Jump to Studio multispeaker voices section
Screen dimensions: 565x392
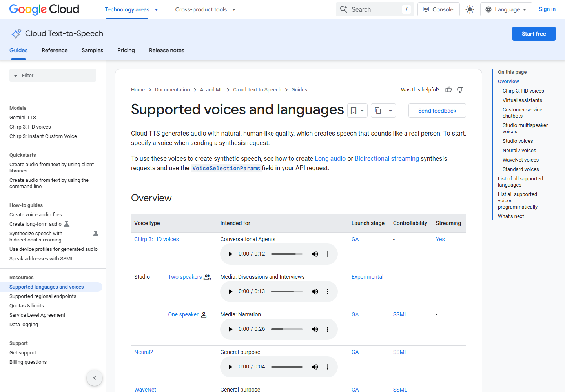(x=525, y=128)
